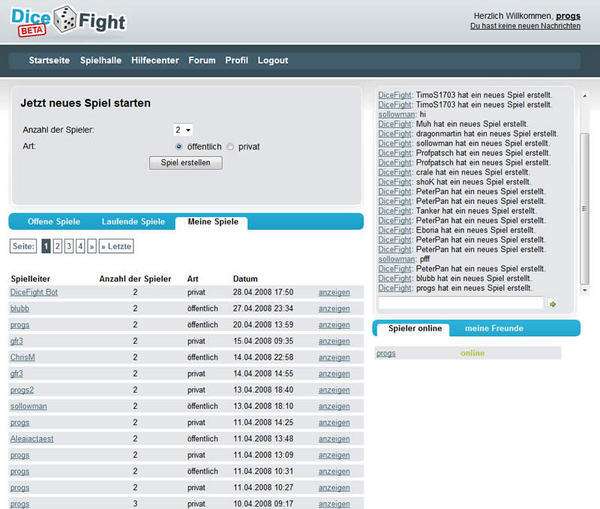
Task: Click DiceFight link before 'Muh hat' message
Action: coord(395,124)
